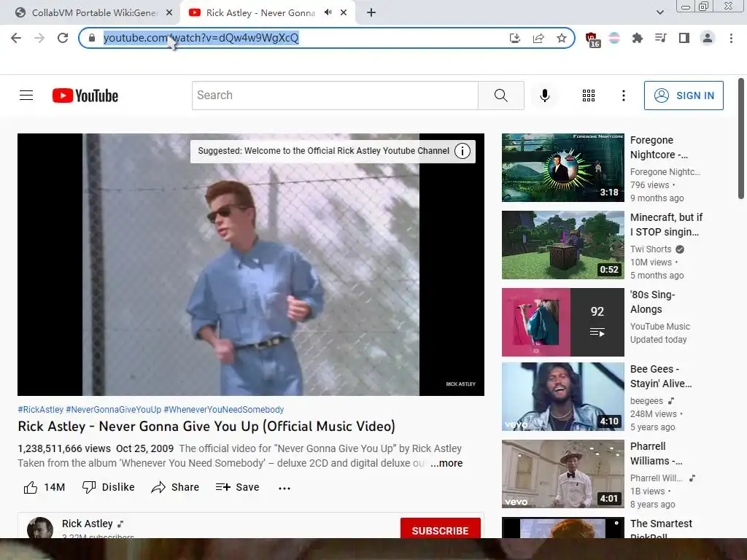
Task: Mute the Rick Astley tab audio
Action: coord(328,12)
